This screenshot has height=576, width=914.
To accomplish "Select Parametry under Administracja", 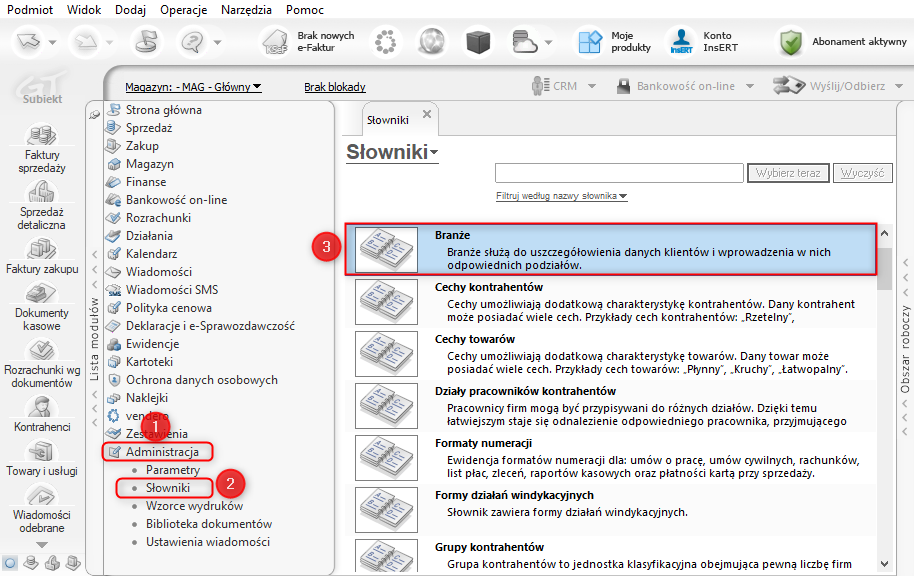I will pyautogui.click(x=173, y=470).
